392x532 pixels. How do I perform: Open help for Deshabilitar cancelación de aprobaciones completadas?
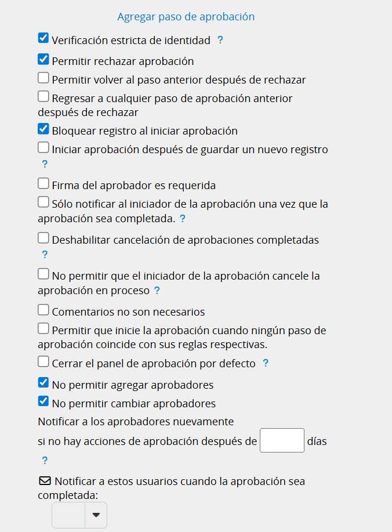click(45, 254)
